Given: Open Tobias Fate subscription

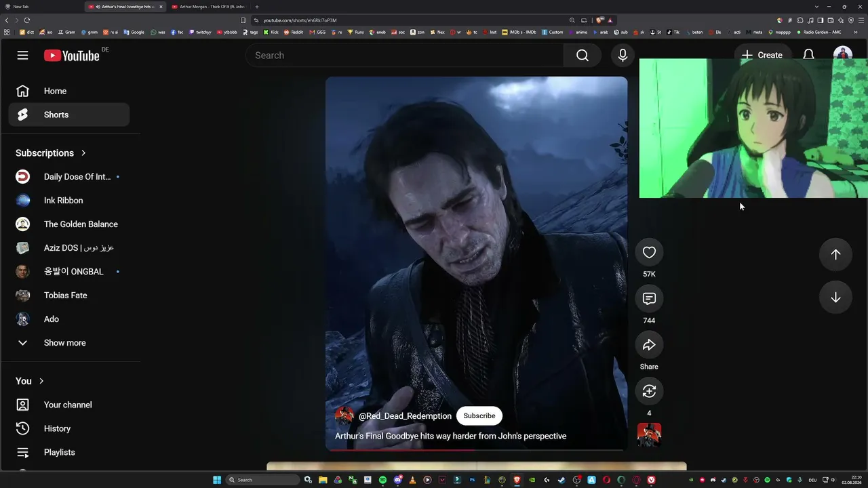Looking at the screenshot, I should (x=68, y=296).
